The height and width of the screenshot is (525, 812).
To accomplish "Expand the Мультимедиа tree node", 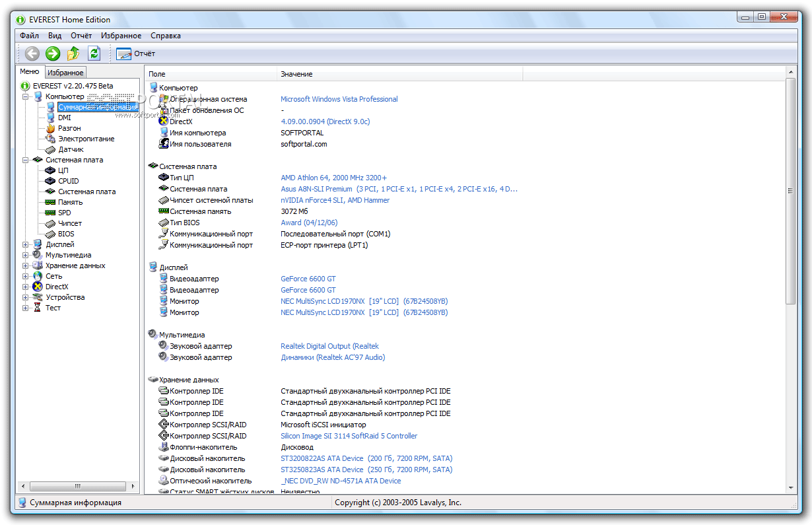I will pos(26,255).
